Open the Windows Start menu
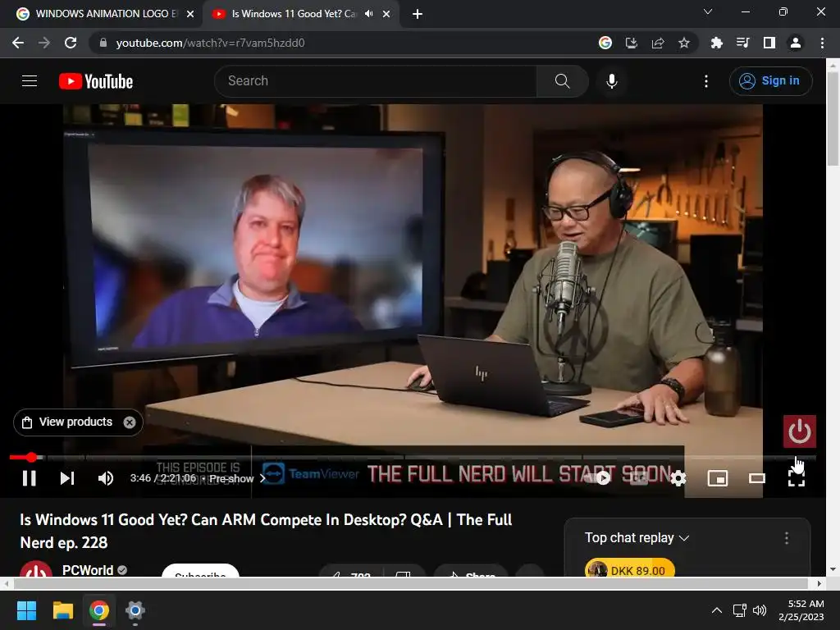The width and height of the screenshot is (840, 630). coord(26,610)
